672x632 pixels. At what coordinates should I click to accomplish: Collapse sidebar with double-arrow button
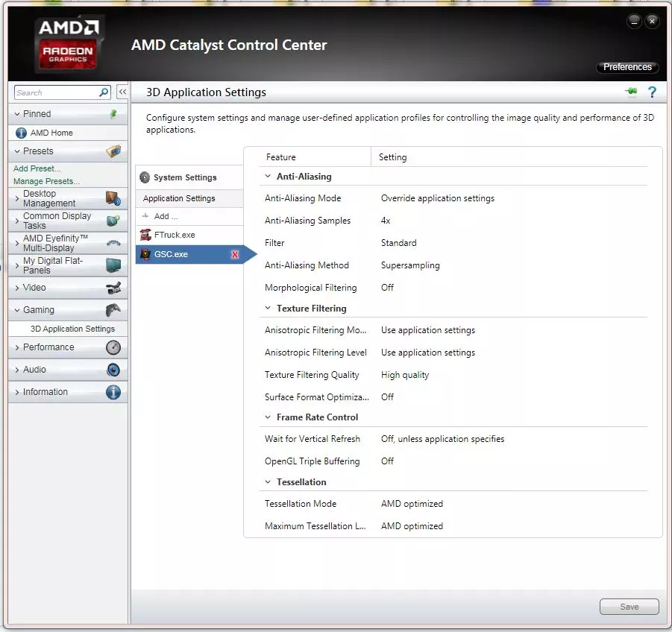[122, 92]
